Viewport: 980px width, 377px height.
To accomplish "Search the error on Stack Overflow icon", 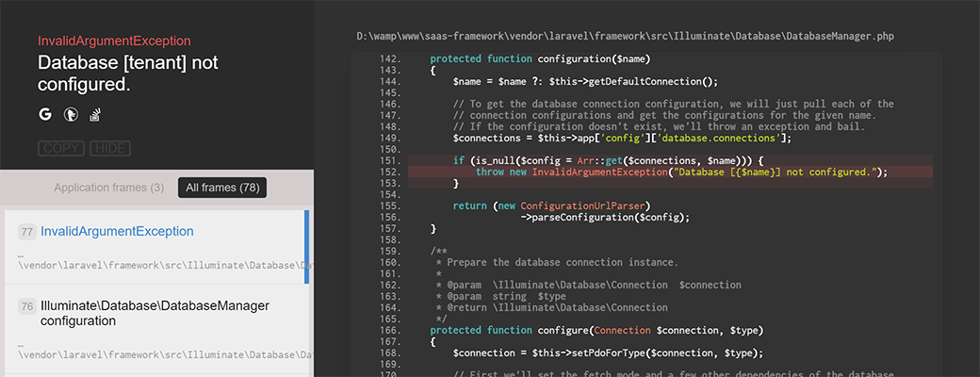I will [x=94, y=115].
